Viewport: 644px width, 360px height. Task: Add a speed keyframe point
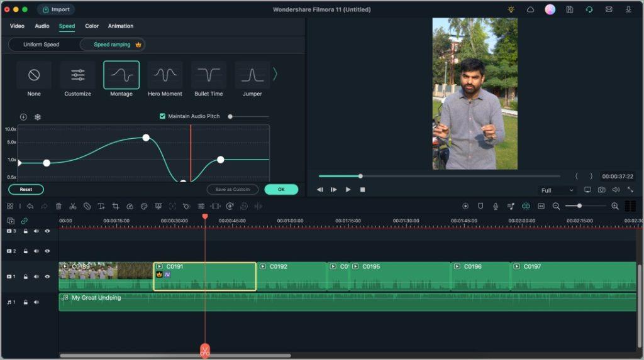click(x=23, y=117)
